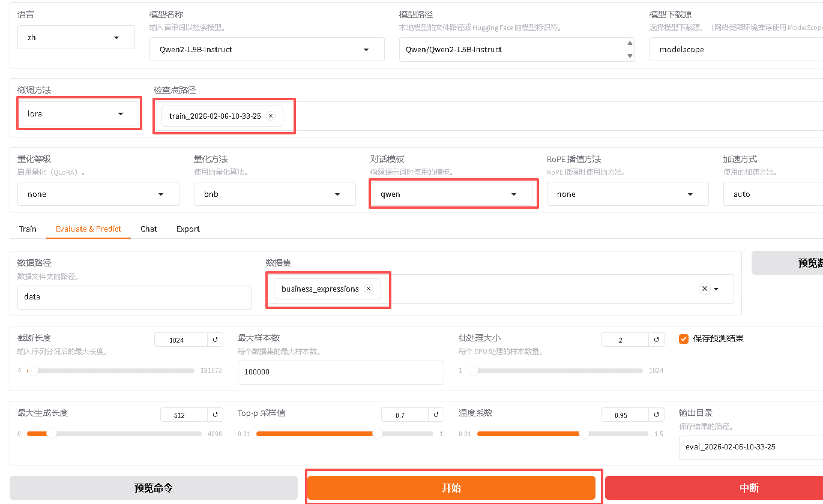Expand the RoPE 插值方法 dropdown

click(x=628, y=194)
